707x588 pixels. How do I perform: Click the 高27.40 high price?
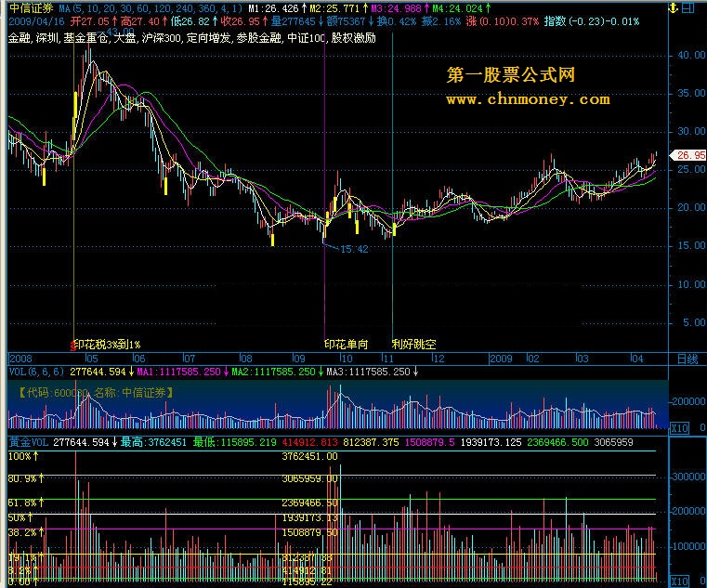click(x=143, y=21)
